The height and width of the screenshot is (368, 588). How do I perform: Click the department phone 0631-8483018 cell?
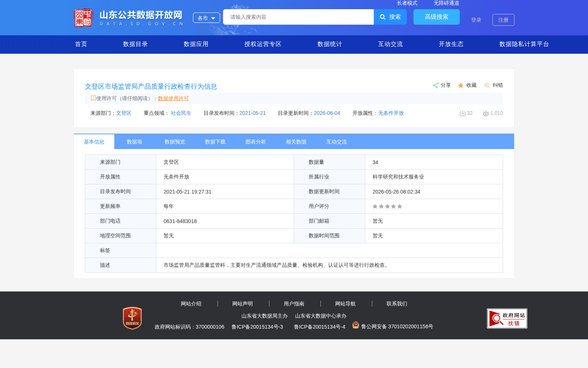pyautogui.click(x=225, y=221)
